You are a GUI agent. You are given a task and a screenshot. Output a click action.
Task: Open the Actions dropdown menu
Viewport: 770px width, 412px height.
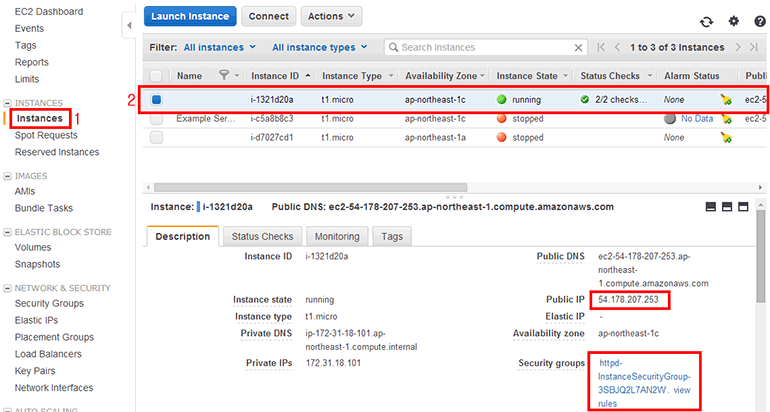330,16
